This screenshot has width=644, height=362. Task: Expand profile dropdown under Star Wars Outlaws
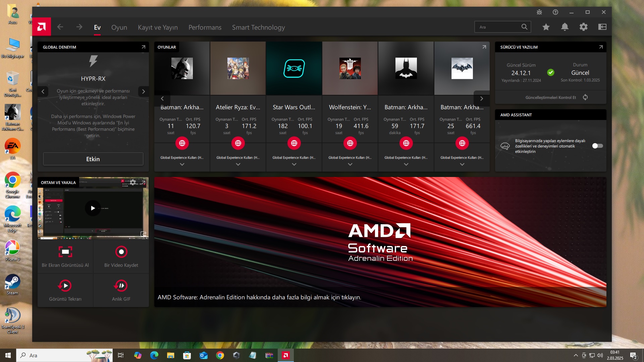click(294, 164)
